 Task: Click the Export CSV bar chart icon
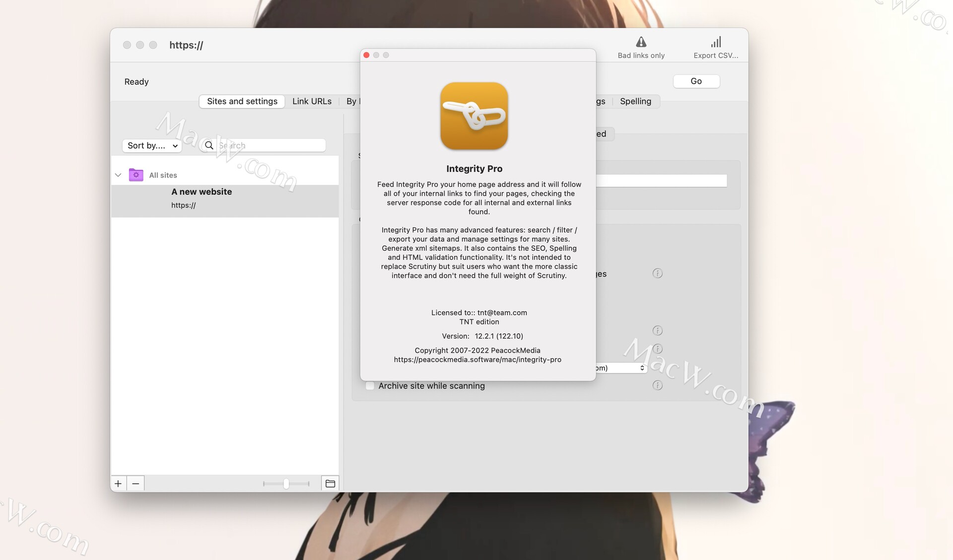click(x=716, y=42)
